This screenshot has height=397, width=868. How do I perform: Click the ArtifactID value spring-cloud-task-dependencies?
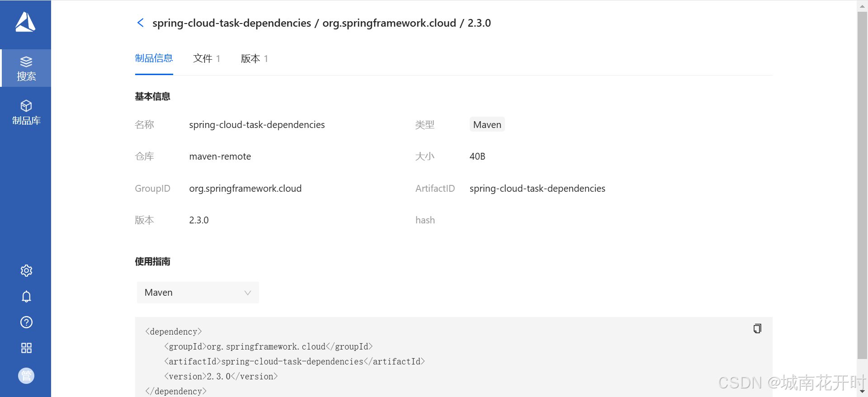(x=537, y=189)
